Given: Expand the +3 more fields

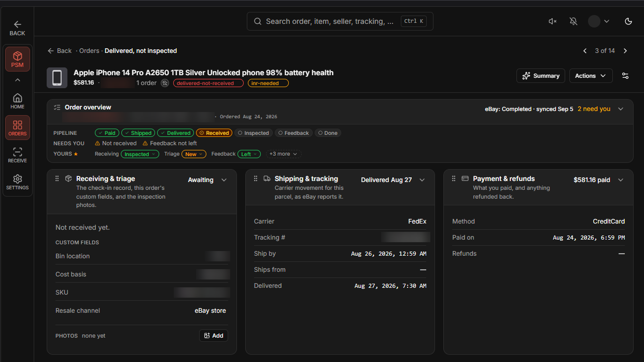Looking at the screenshot, I should (284, 154).
